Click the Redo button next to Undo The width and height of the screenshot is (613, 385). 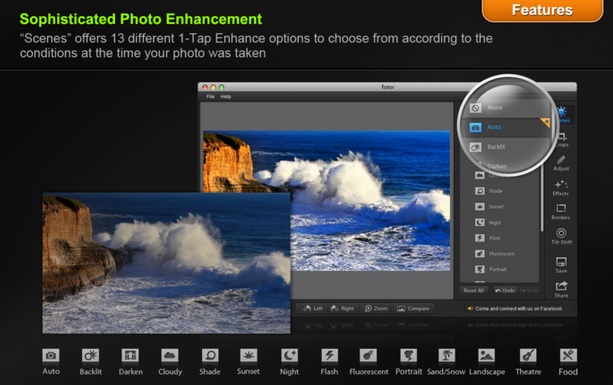pos(529,290)
